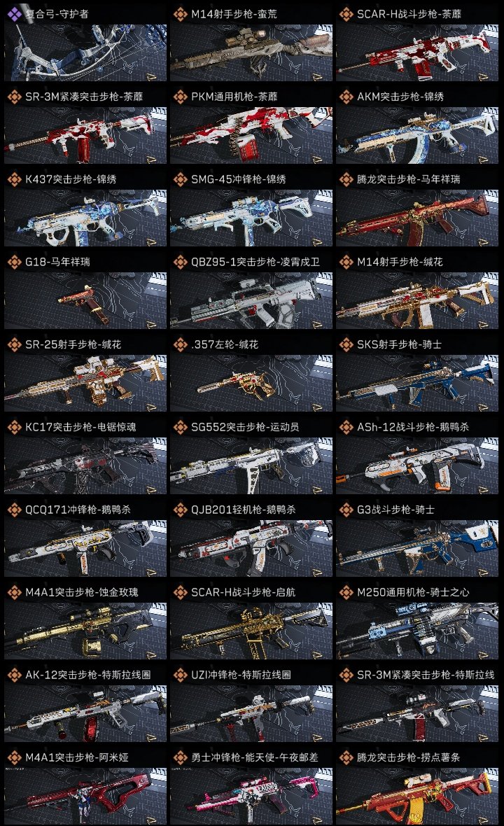Choose the 腾龙突击步枪-马年祥瑞 red rifle image

tap(417, 218)
